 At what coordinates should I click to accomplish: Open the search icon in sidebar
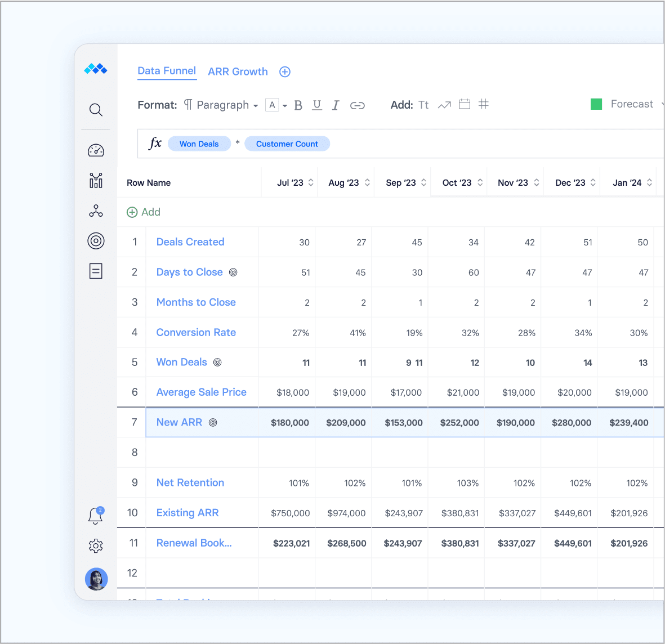pos(96,110)
